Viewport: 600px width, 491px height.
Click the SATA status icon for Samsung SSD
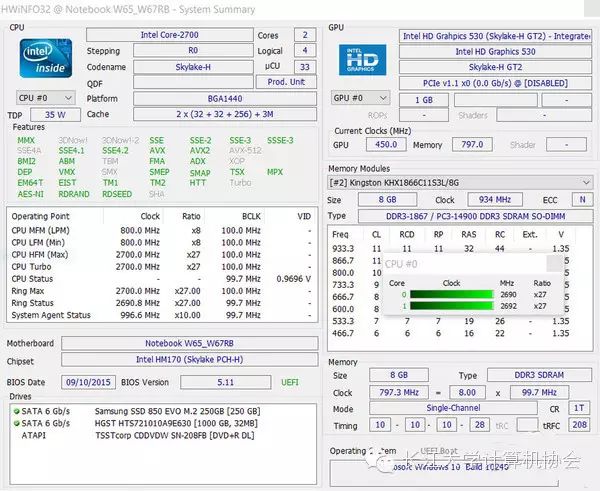(x=16, y=411)
